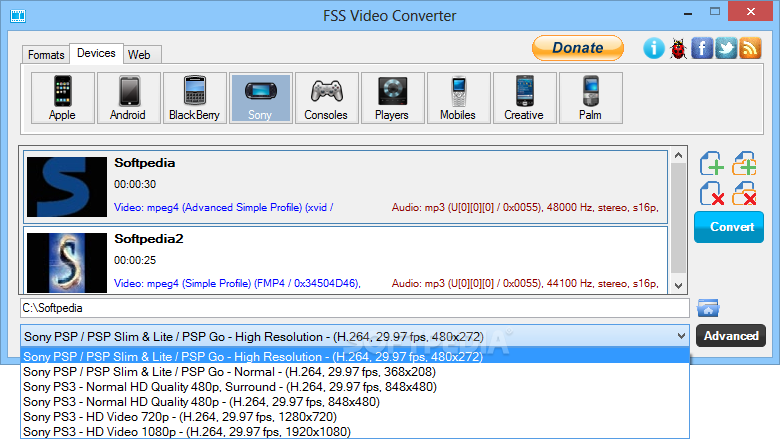Remove selected file with red X icon
This screenshot has height=439, width=780.
point(712,193)
